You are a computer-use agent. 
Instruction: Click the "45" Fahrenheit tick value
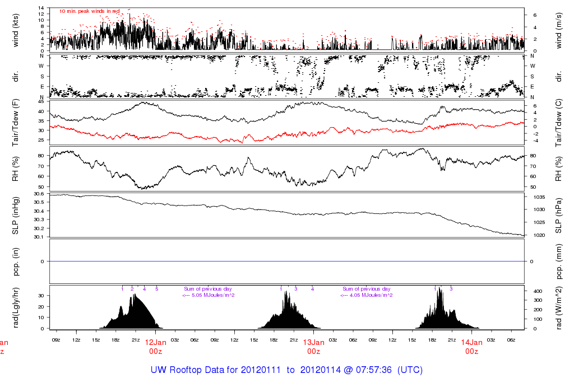click(x=41, y=102)
